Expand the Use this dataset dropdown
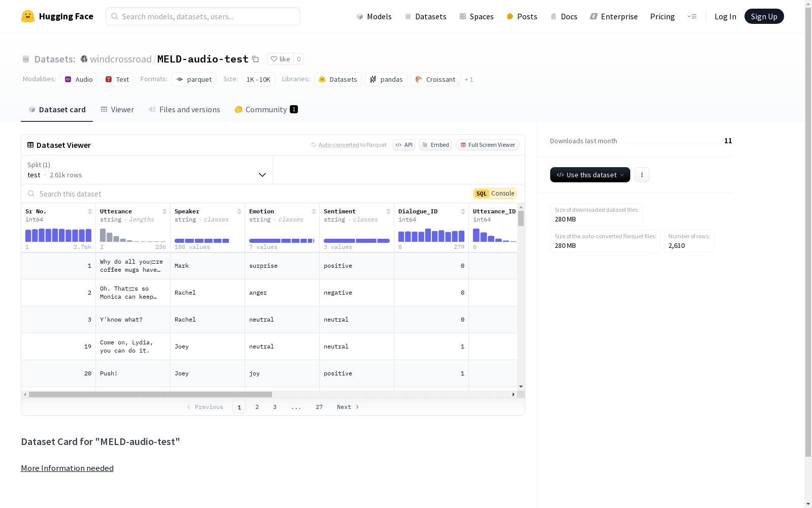812x508 pixels. (590, 175)
